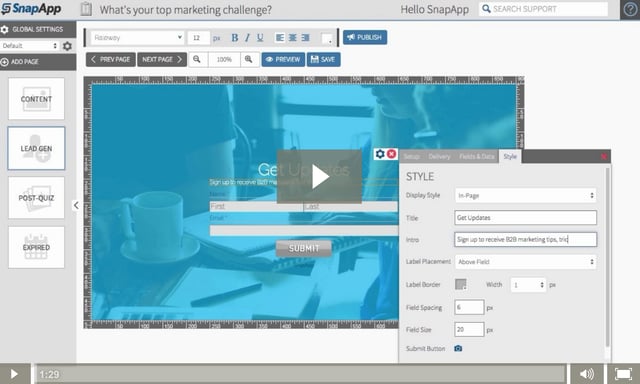Screen dimensions: 640x384
Task: Click the Title input field
Action: coord(526,218)
